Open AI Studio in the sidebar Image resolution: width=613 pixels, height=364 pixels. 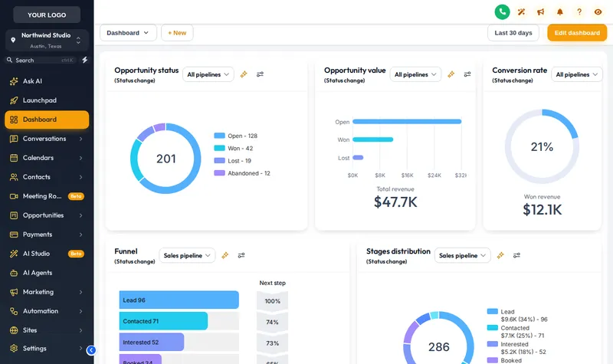click(x=47, y=254)
